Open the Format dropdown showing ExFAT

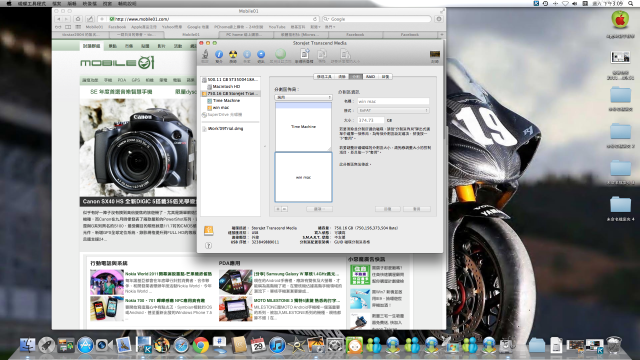[x=393, y=110]
